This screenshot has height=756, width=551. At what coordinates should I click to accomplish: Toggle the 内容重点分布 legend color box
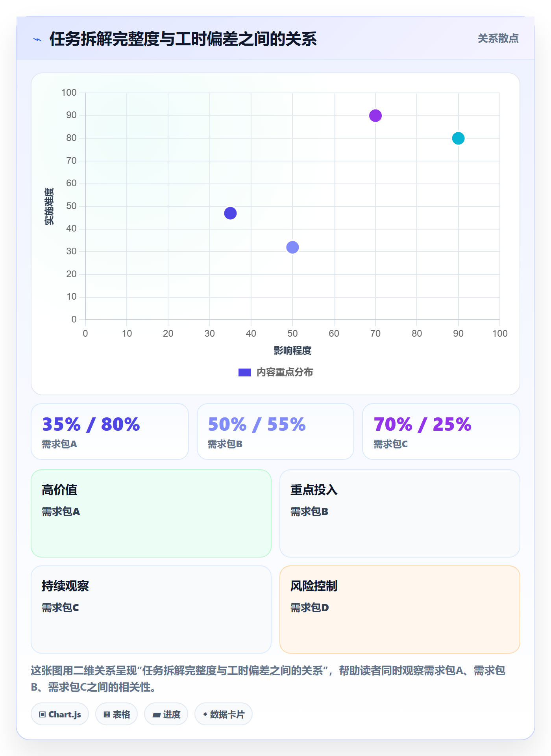coord(244,372)
